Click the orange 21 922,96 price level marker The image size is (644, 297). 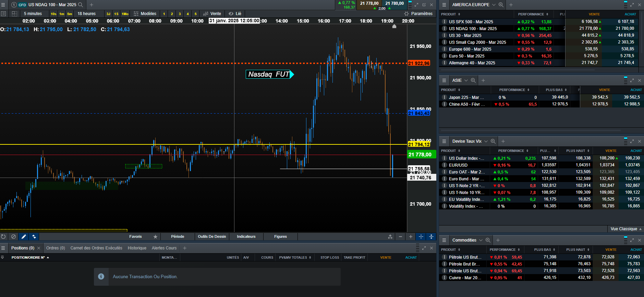419,63
